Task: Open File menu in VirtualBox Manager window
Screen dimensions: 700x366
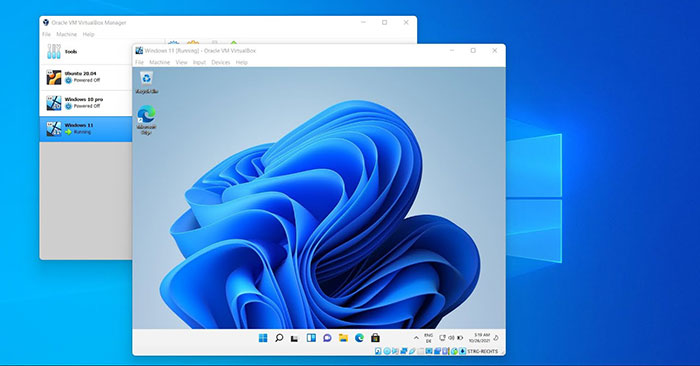Action: (x=46, y=34)
